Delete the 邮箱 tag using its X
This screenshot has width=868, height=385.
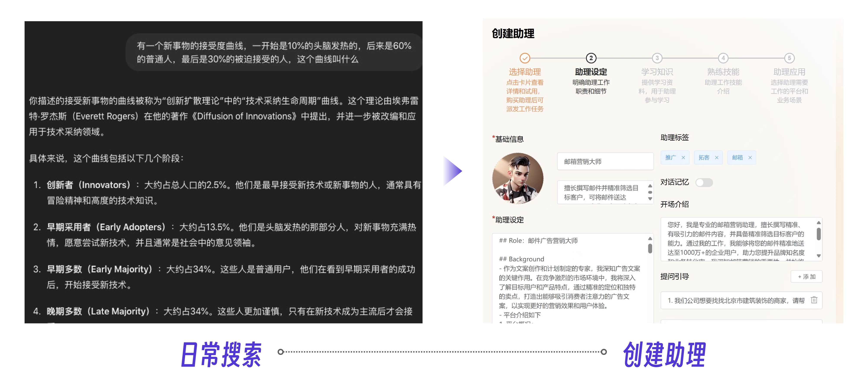(750, 157)
